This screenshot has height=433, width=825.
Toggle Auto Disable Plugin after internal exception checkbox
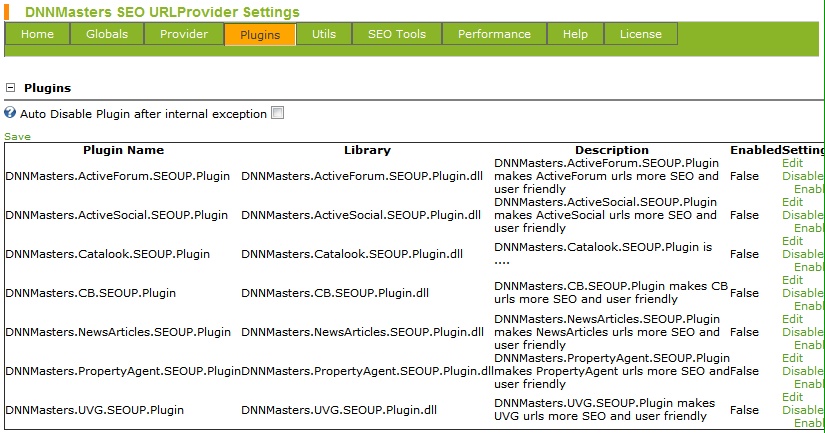[x=277, y=113]
